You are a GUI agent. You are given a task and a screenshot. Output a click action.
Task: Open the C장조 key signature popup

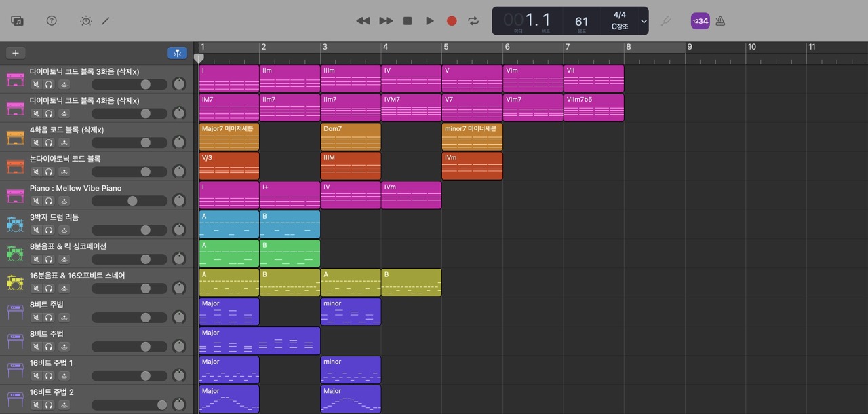[620, 27]
